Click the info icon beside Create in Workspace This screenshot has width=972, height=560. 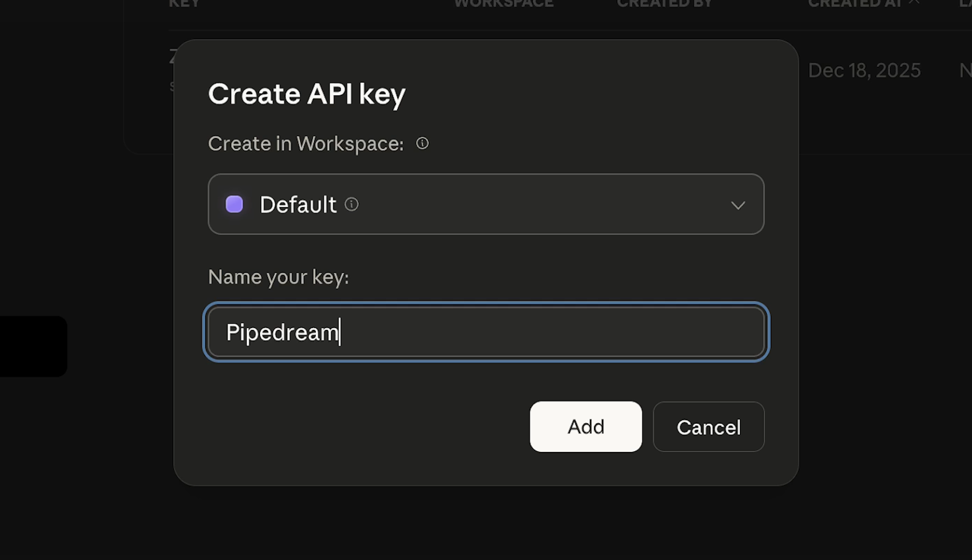(422, 143)
